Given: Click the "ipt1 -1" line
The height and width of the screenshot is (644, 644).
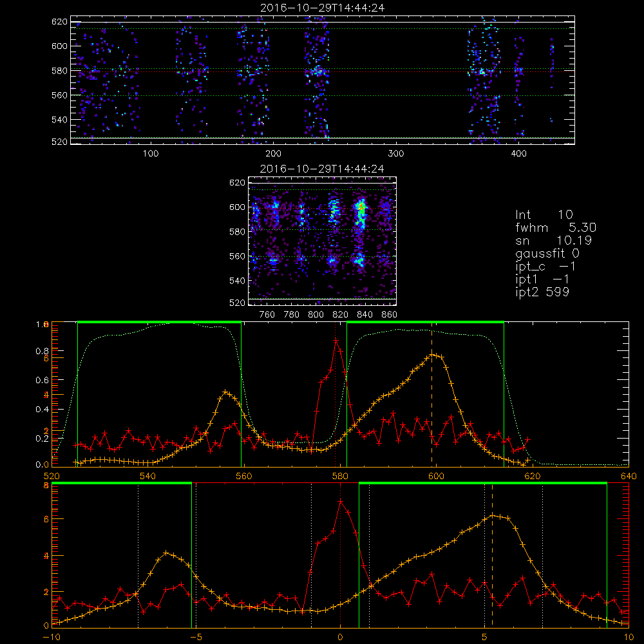Looking at the screenshot, I should [542, 279].
